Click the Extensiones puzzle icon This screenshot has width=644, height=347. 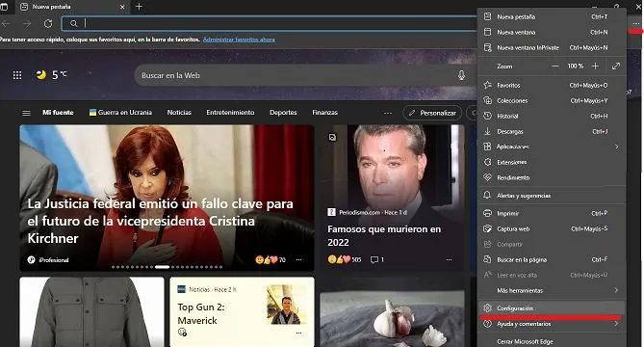487,162
